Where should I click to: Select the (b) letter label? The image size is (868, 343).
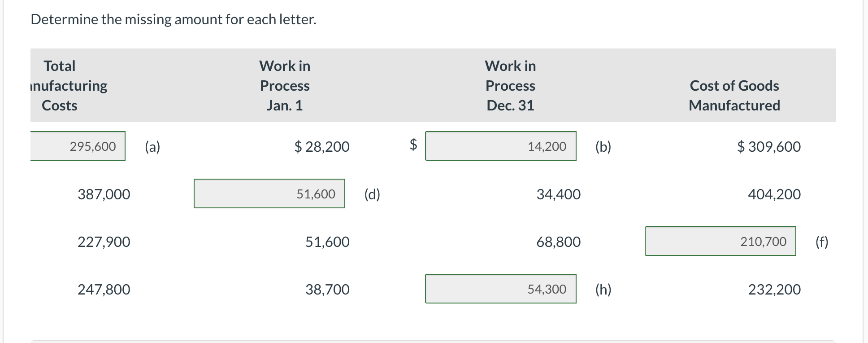[603, 146]
